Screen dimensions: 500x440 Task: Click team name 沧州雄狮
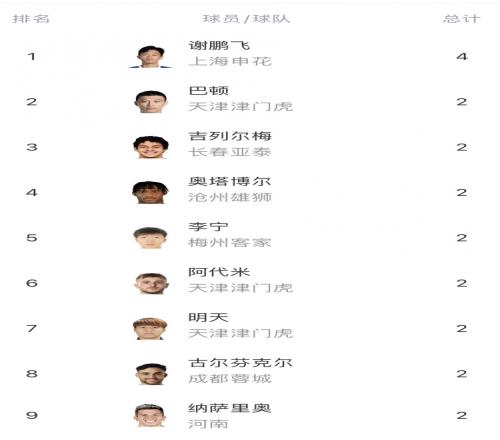coord(230,197)
